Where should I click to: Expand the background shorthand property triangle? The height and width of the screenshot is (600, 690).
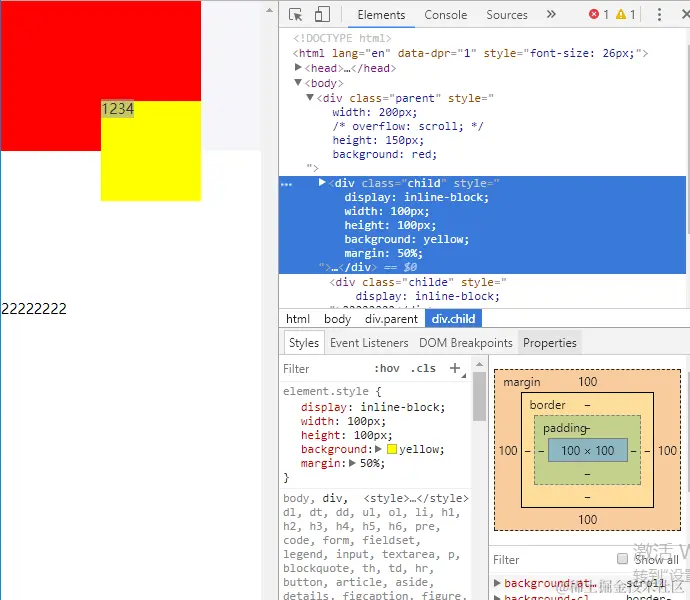coord(378,449)
